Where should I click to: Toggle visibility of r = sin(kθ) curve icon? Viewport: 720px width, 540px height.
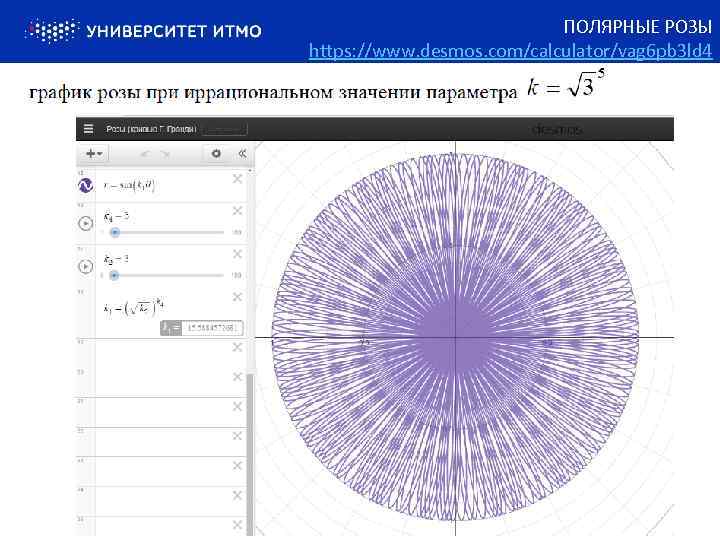[85, 186]
